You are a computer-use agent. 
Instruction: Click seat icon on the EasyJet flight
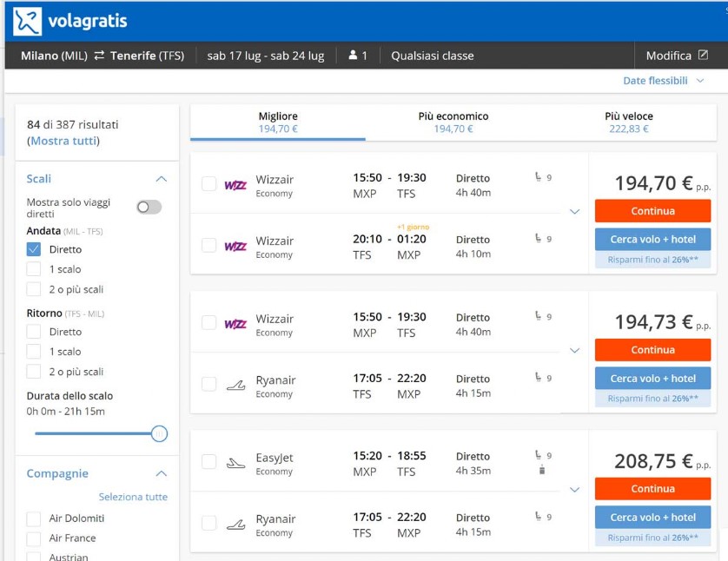click(x=538, y=455)
